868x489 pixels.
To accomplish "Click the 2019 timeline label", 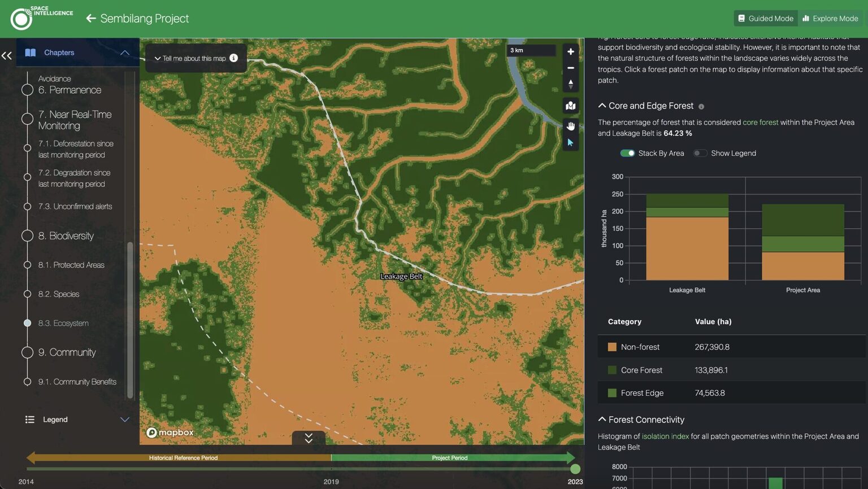I will (331, 482).
